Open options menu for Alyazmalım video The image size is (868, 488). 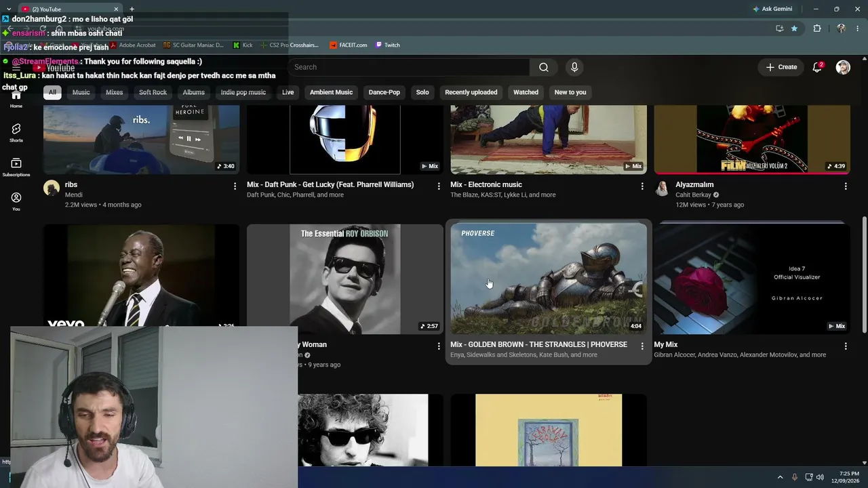pyautogui.click(x=846, y=186)
